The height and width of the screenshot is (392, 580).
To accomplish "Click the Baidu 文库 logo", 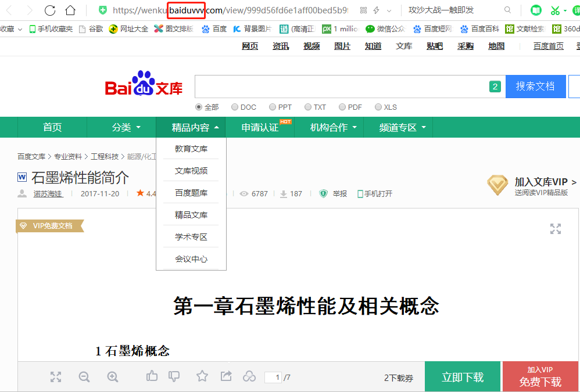I will click(x=144, y=84).
